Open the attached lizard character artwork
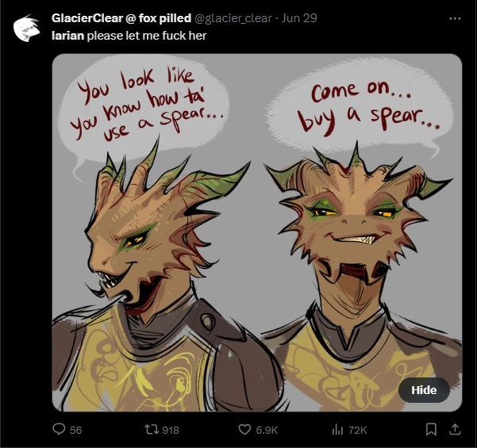 pyautogui.click(x=257, y=232)
